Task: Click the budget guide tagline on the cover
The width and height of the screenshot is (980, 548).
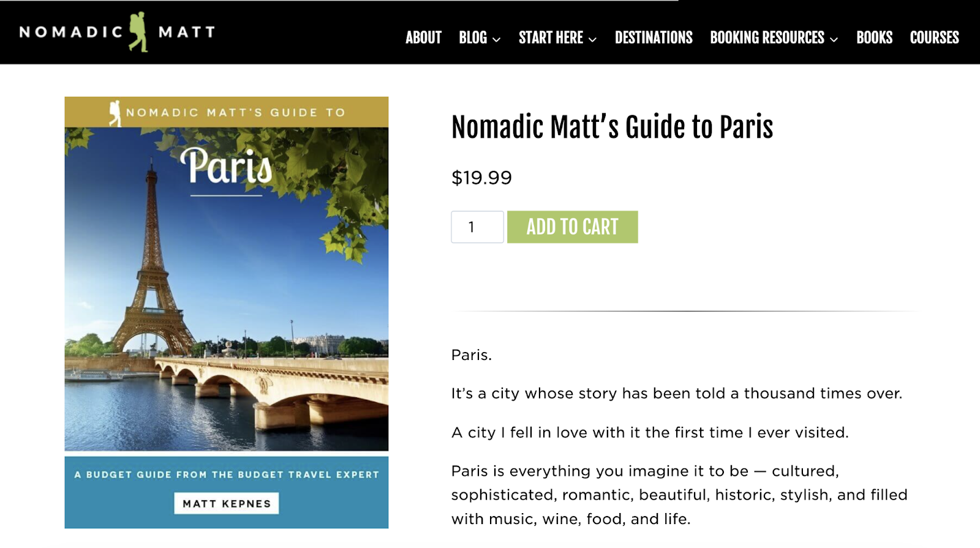Action: (226, 474)
